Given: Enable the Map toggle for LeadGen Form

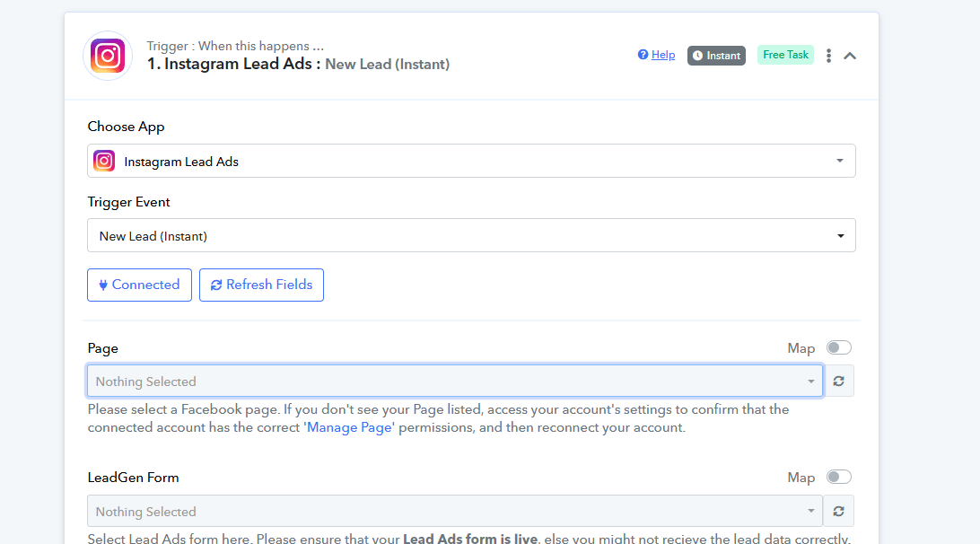Looking at the screenshot, I should coord(839,477).
